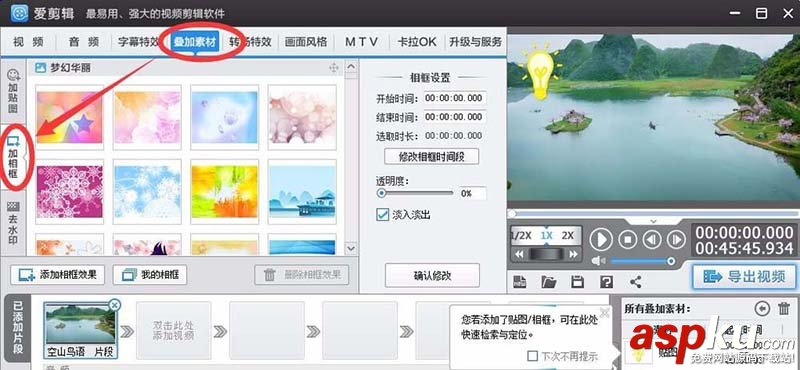
Task: Select the yellow-orange floral frame thumbnail
Action: [224, 191]
